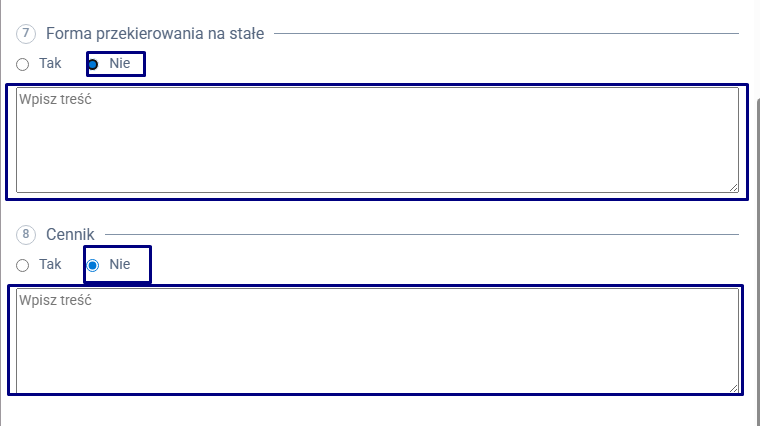Screen dimensions: 760x426
Task: Click the vertical scrollbar thumb on right edge
Action: pos(756,250)
